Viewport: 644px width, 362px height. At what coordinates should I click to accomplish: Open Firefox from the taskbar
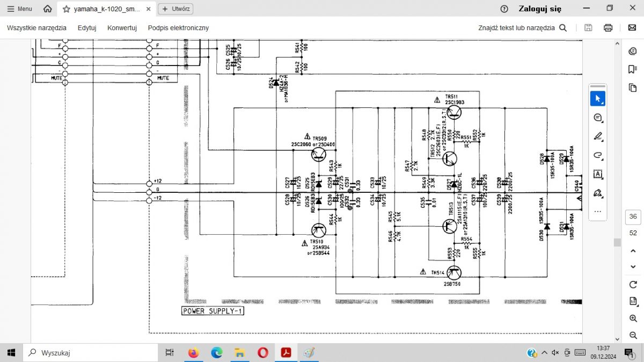point(193,352)
